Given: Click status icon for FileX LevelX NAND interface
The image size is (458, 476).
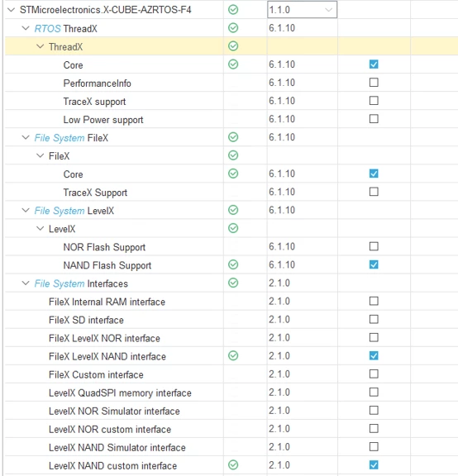Looking at the screenshot, I should pyautogui.click(x=233, y=356).
